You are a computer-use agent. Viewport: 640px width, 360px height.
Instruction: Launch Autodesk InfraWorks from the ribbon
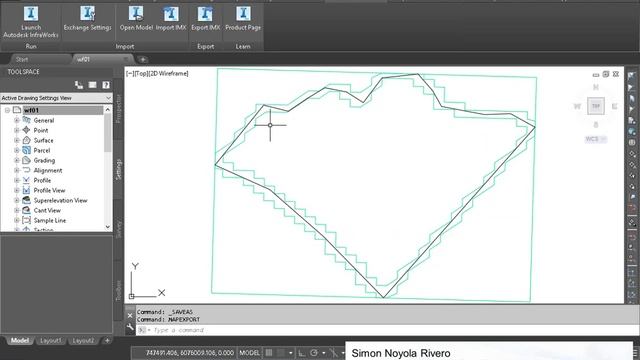(x=31, y=22)
